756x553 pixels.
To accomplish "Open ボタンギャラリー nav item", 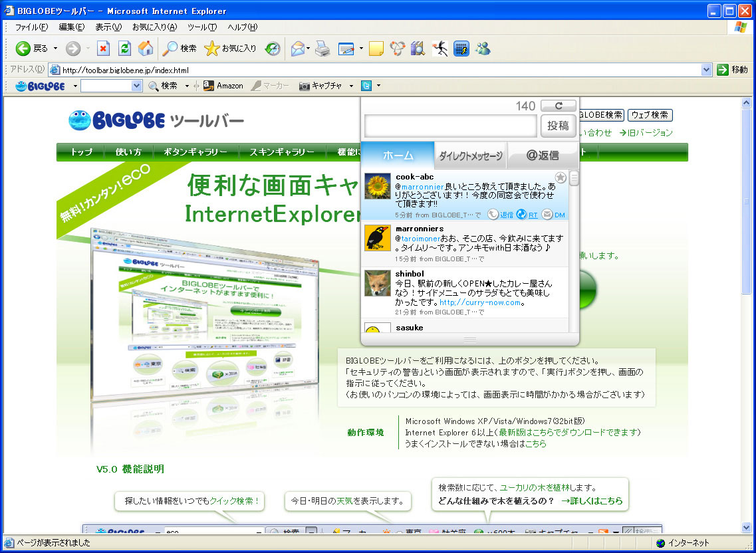I will 195,152.
